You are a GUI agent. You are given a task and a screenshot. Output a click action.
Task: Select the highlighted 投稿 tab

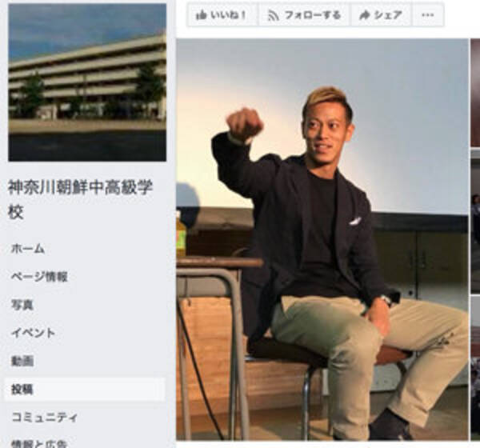pos(85,390)
